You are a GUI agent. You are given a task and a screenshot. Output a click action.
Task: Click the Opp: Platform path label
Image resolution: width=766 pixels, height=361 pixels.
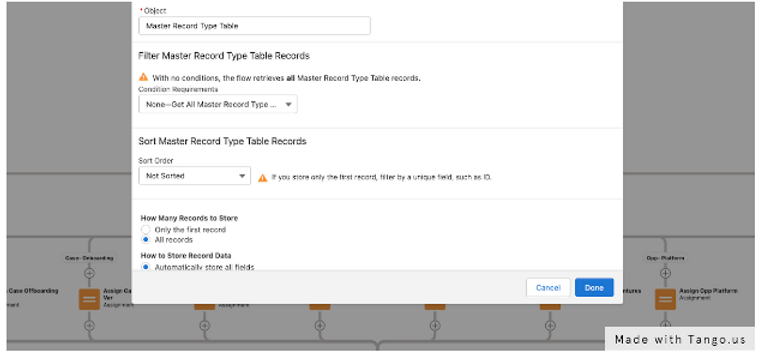pos(665,257)
